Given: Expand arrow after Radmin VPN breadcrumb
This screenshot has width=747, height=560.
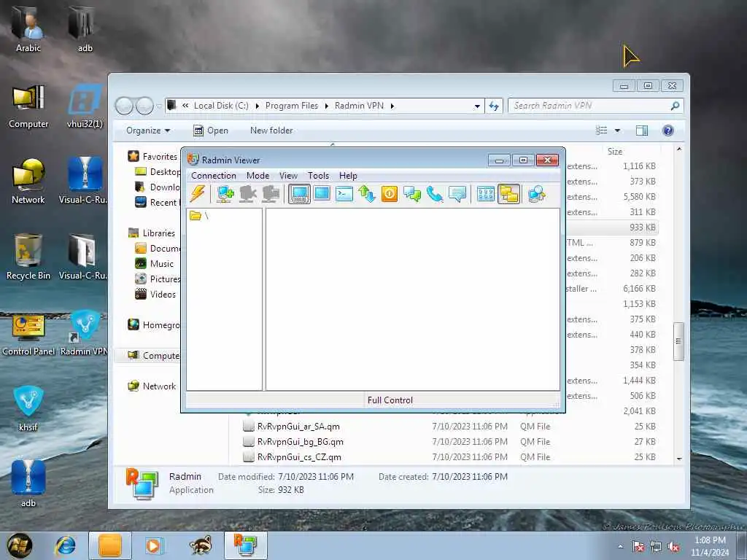Looking at the screenshot, I should [392, 106].
